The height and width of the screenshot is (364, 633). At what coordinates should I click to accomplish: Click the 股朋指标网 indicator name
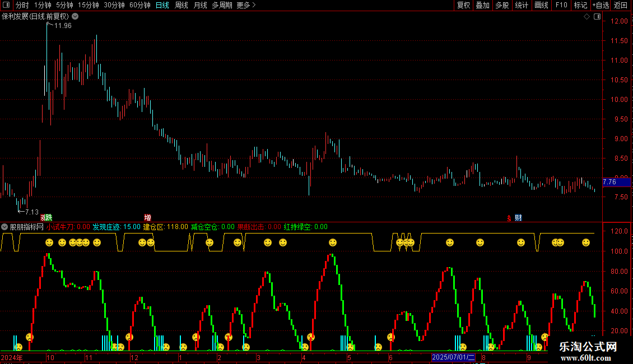[27, 227]
